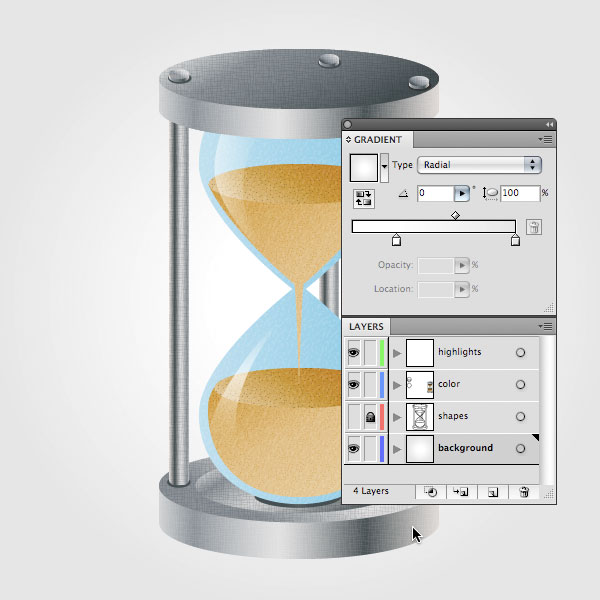Click the shapes layer thumbnail
The height and width of the screenshot is (600, 600).
tap(420, 417)
